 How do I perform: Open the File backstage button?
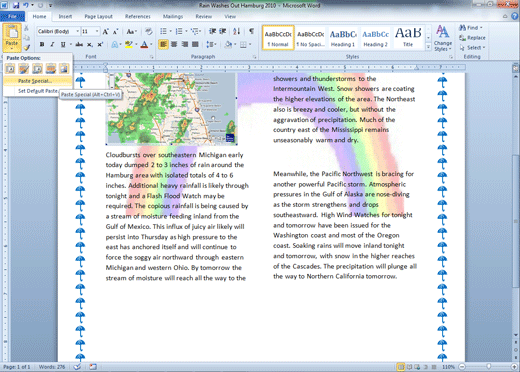pyautogui.click(x=12, y=16)
